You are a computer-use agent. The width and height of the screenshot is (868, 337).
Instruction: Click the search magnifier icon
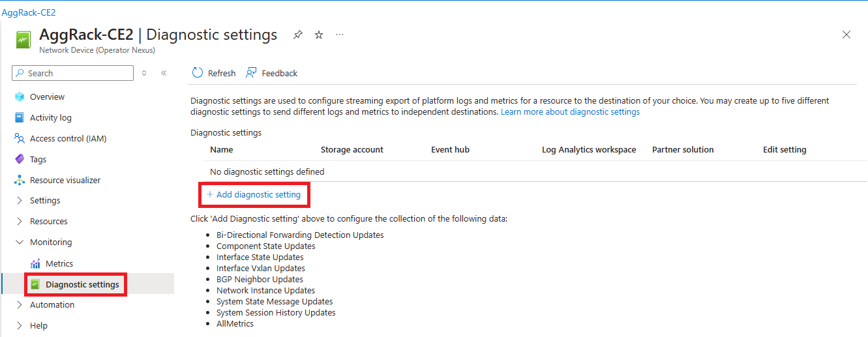tap(20, 73)
